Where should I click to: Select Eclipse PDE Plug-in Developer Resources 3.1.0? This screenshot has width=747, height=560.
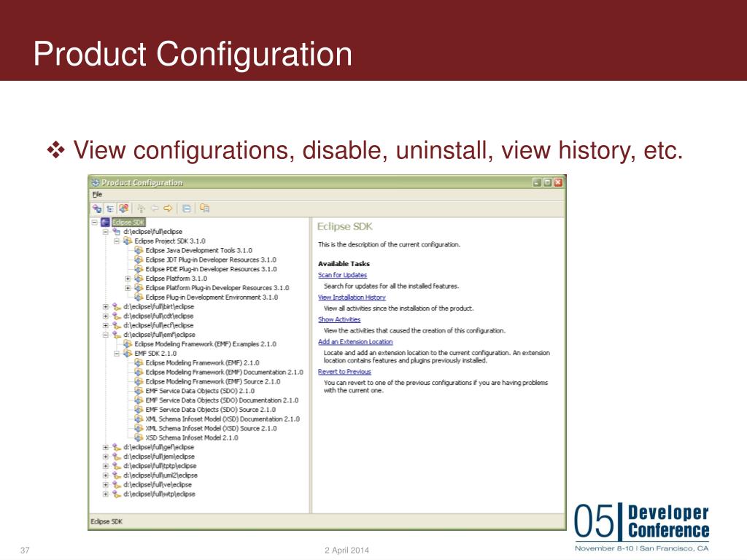pos(211,269)
